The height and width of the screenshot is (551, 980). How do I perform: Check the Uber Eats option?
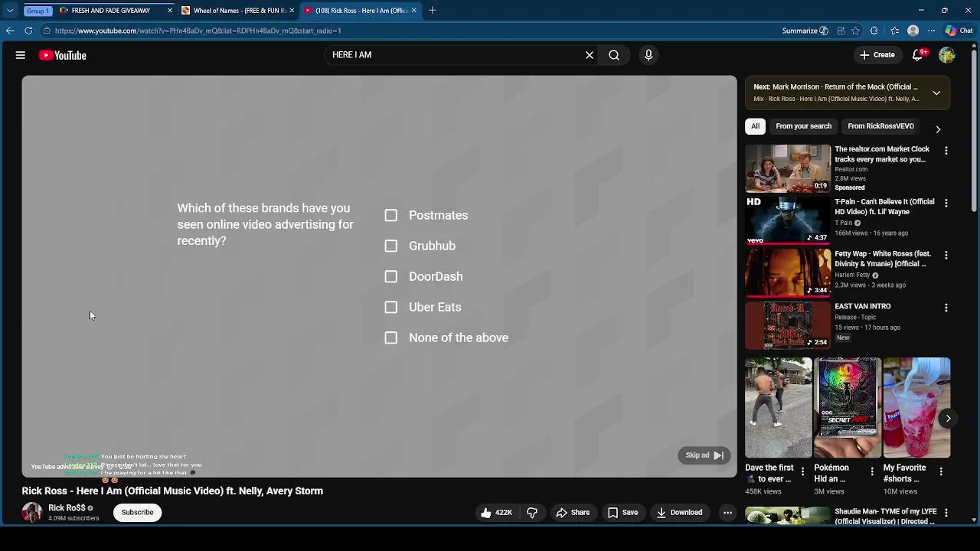click(391, 307)
